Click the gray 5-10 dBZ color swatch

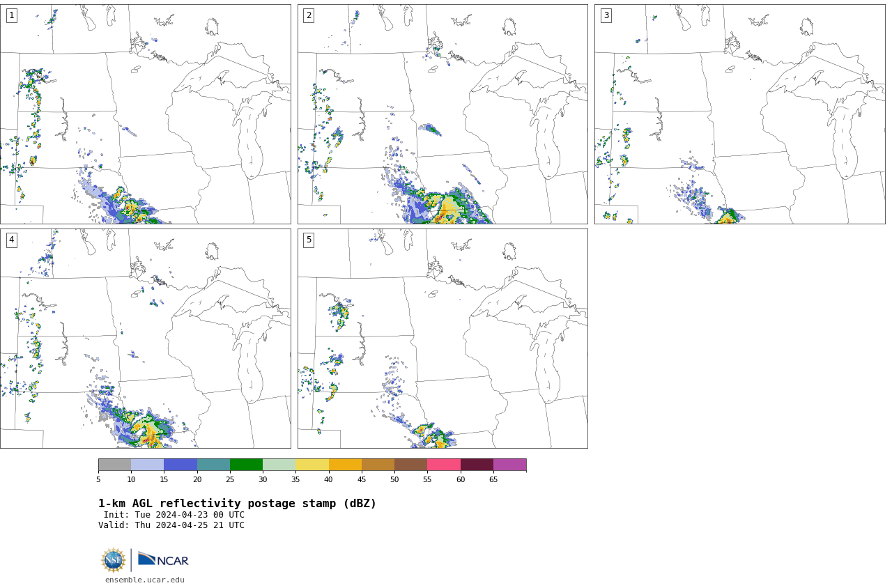[114, 465]
